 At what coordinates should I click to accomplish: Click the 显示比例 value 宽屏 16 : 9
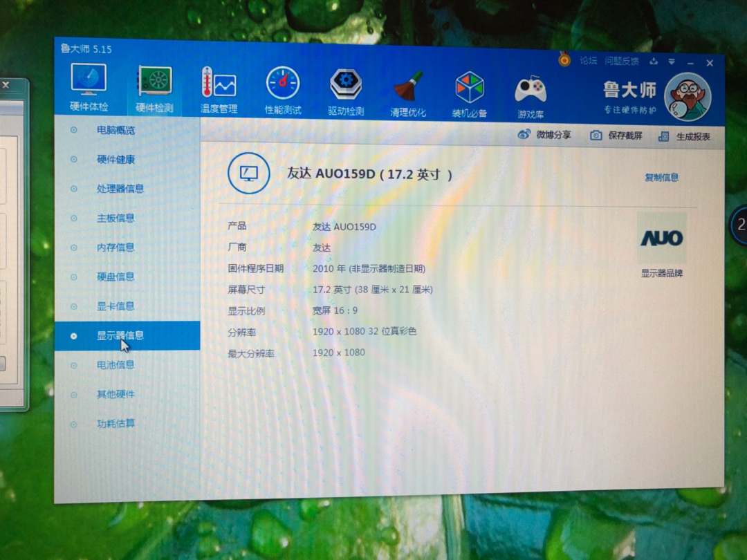coord(335,310)
